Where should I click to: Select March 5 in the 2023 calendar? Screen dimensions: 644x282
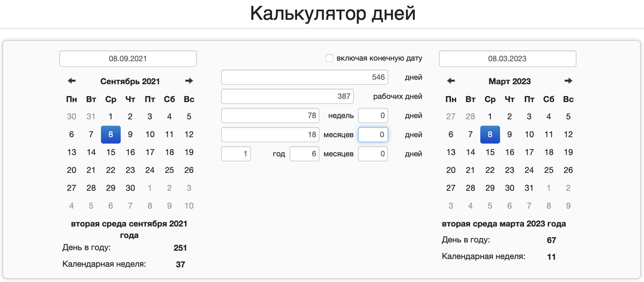568,117
